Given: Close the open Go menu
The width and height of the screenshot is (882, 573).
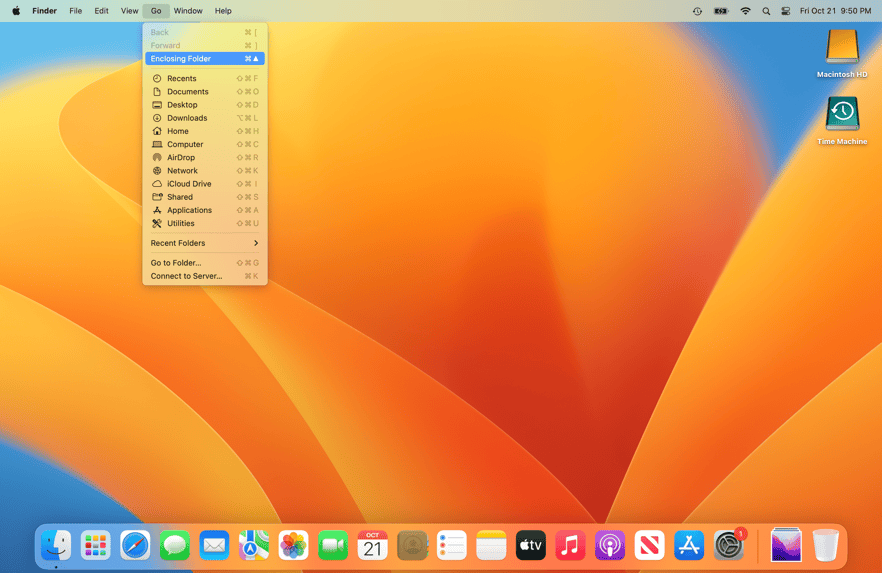Looking at the screenshot, I should tap(156, 11).
